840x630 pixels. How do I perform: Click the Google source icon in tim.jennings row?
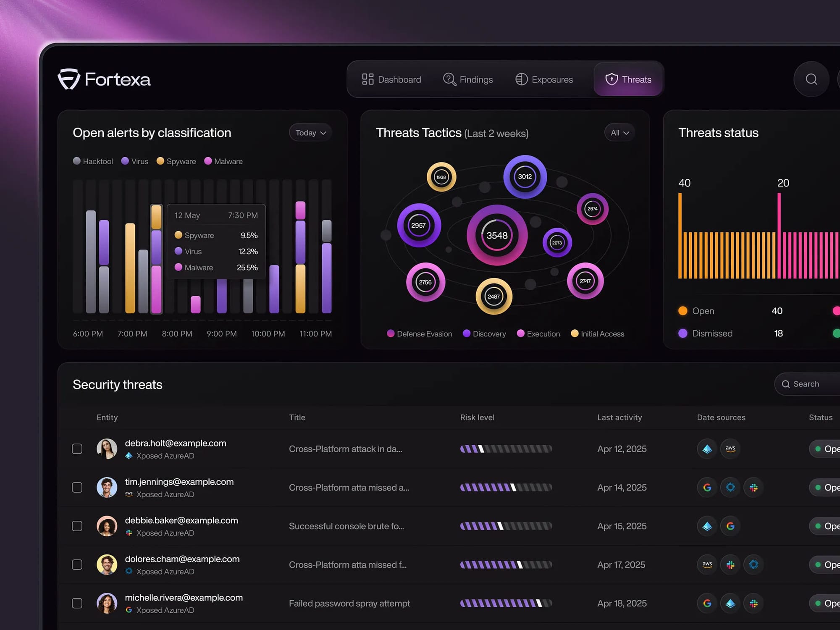[707, 487]
